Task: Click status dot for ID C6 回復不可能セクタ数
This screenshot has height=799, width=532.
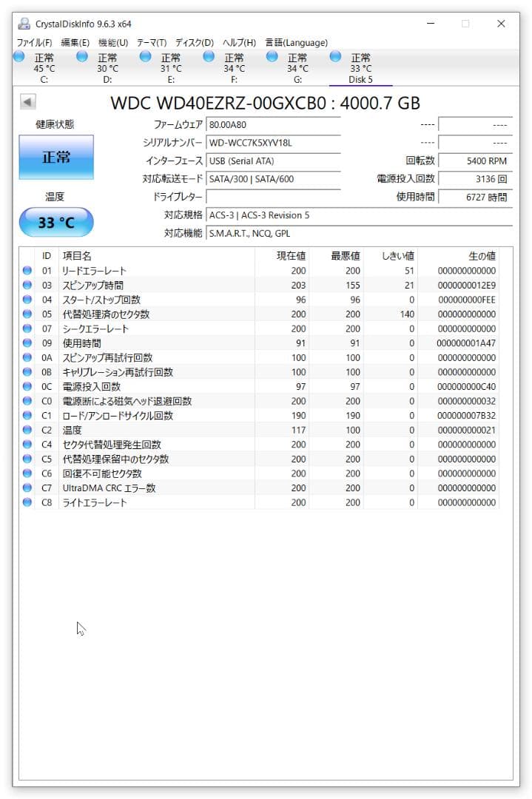Action: (x=27, y=473)
